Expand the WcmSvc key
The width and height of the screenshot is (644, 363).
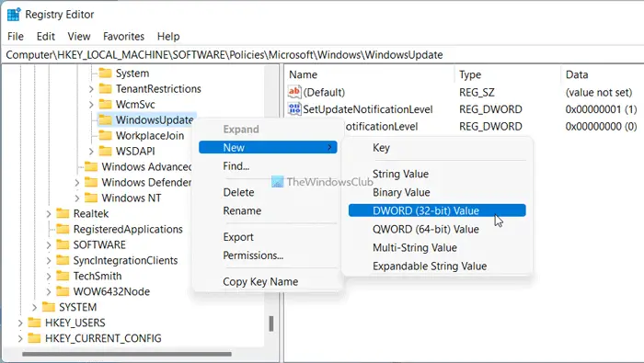tap(91, 105)
